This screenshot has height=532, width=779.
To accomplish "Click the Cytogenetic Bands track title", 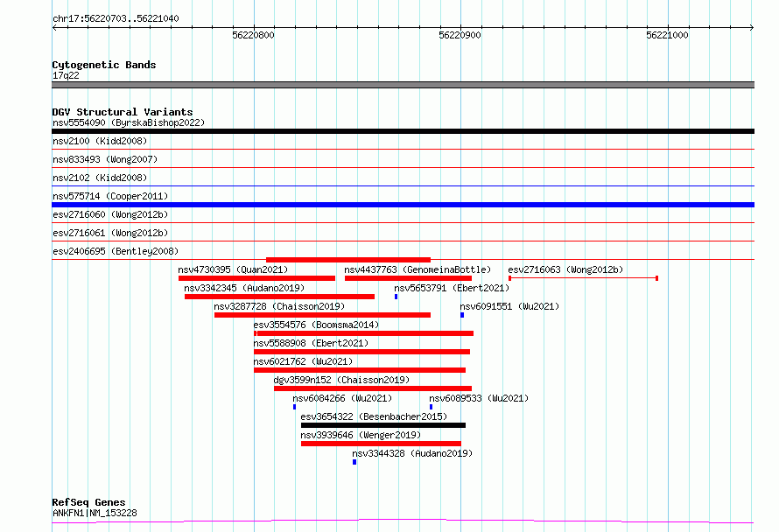I will point(104,65).
